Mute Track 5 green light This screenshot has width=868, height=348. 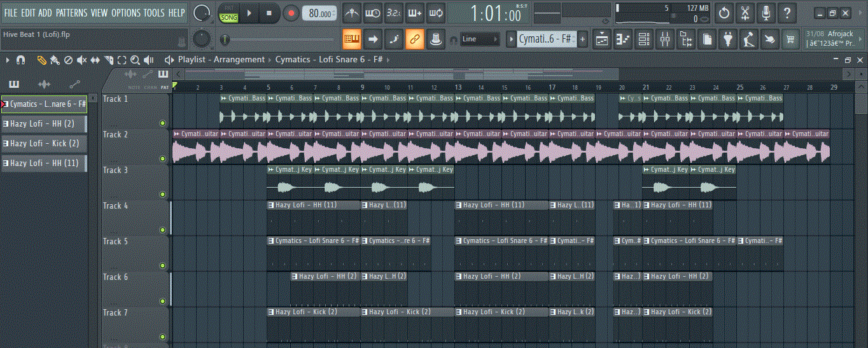[x=162, y=265]
